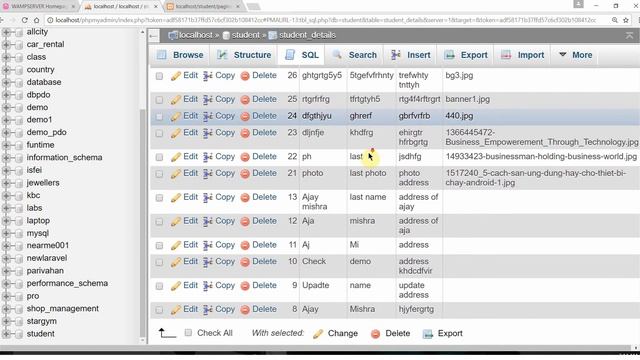Click the red Delete icon for row 24
The height and width of the screenshot is (360, 640).
[x=245, y=116]
